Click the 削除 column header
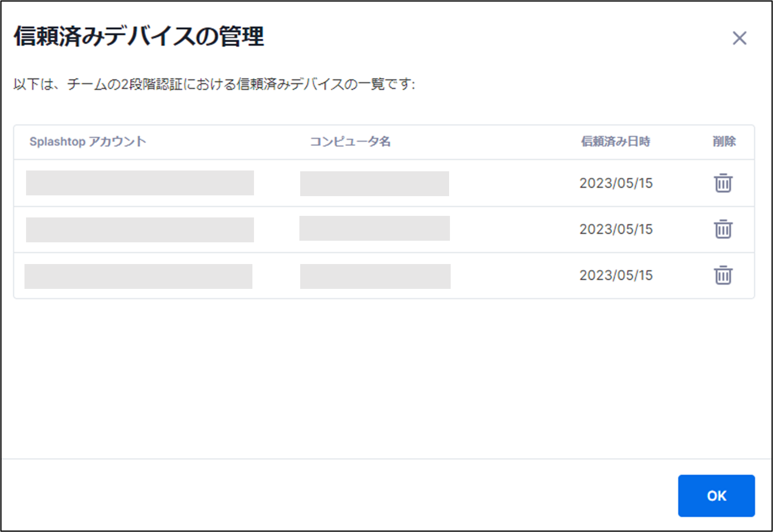773x532 pixels. tap(724, 141)
